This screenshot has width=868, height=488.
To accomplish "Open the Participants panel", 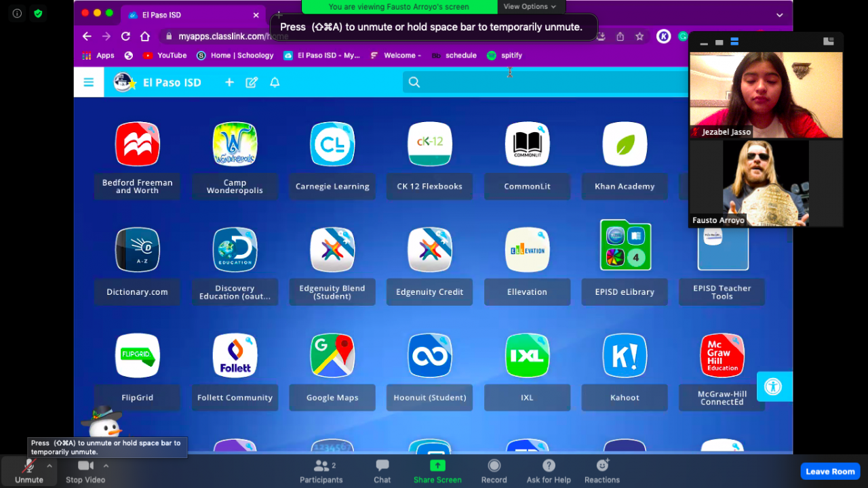I will [321, 471].
